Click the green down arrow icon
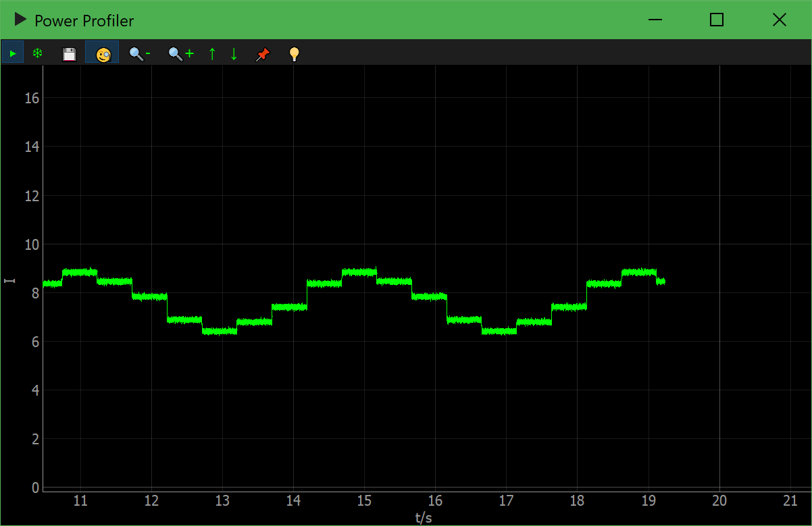Image resolution: width=812 pixels, height=526 pixels. point(234,54)
